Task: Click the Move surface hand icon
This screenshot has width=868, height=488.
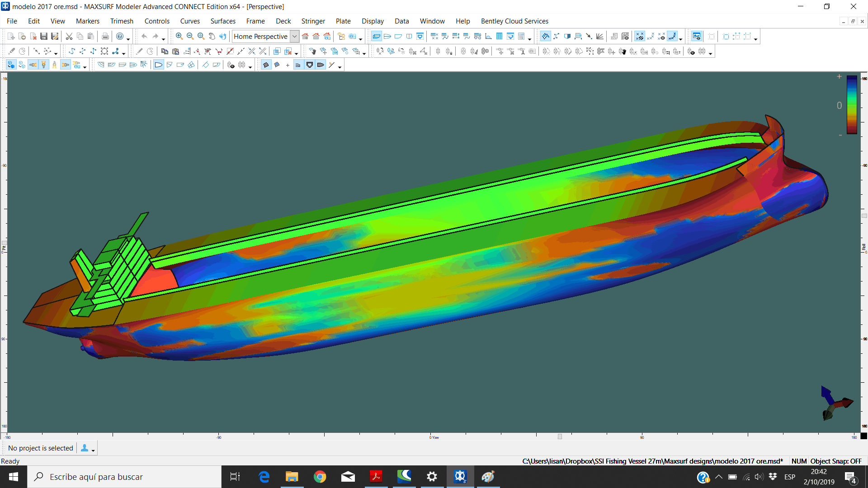Action: [312, 52]
